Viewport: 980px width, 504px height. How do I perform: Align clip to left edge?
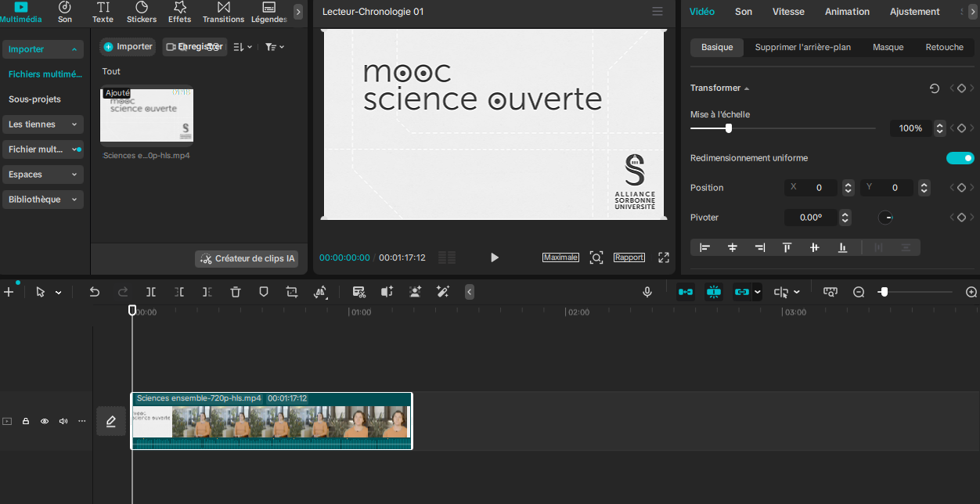(704, 247)
